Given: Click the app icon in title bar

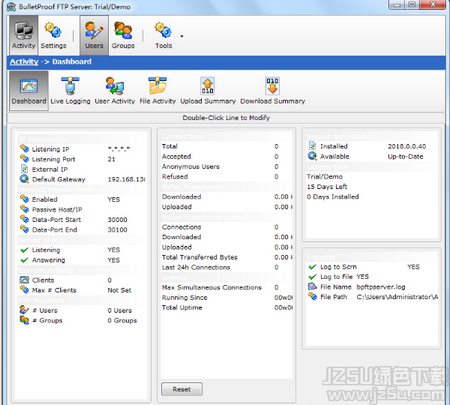Looking at the screenshot, I should point(12,6).
